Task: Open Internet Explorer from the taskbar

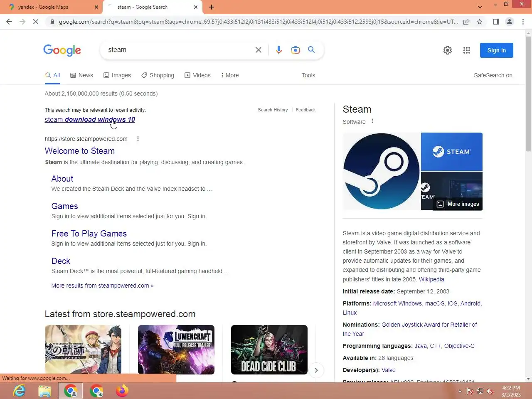Action: coord(19,391)
